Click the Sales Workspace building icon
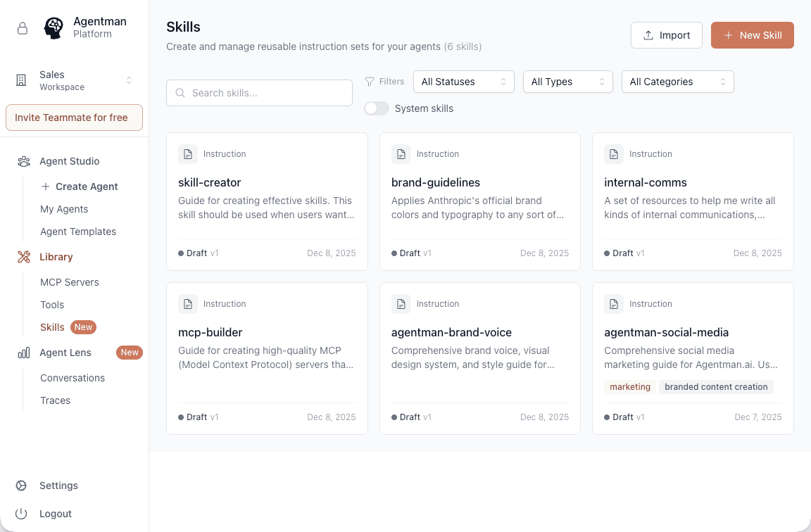This screenshot has height=532, width=811. (x=20, y=80)
